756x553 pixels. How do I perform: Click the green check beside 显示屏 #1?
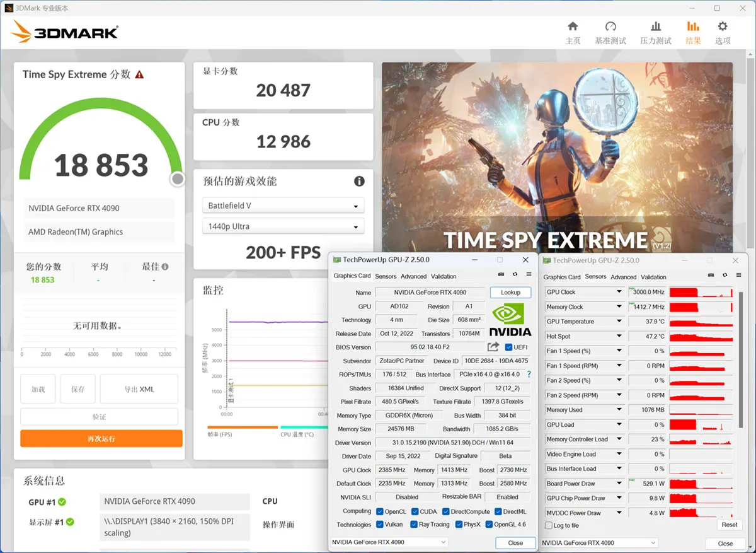pos(70,522)
